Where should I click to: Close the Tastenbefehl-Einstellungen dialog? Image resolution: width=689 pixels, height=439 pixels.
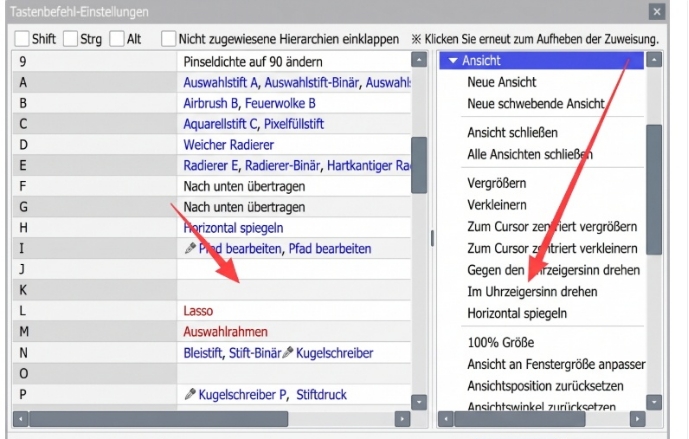(x=656, y=12)
